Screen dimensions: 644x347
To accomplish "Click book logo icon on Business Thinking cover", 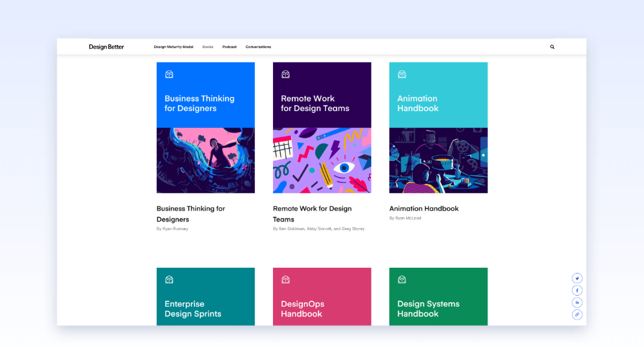I will pos(169,74).
